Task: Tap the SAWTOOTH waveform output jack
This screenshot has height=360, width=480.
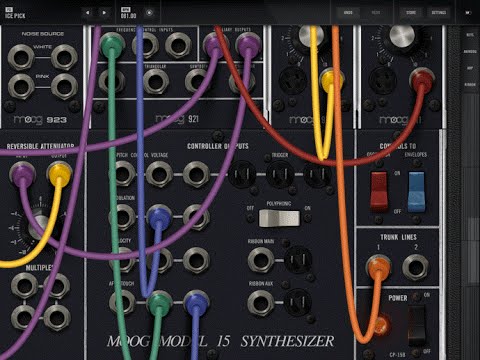Action: pyautogui.click(x=198, y=81)
